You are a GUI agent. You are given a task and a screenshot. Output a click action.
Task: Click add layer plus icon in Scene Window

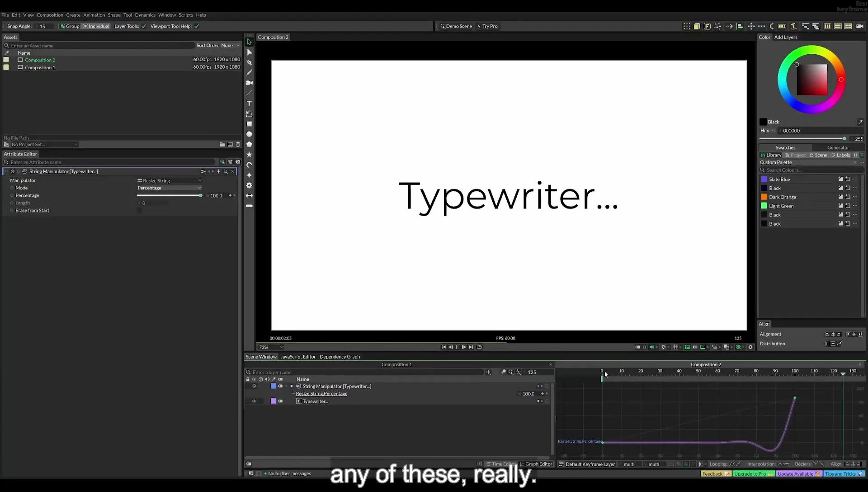tap(488, 372)
